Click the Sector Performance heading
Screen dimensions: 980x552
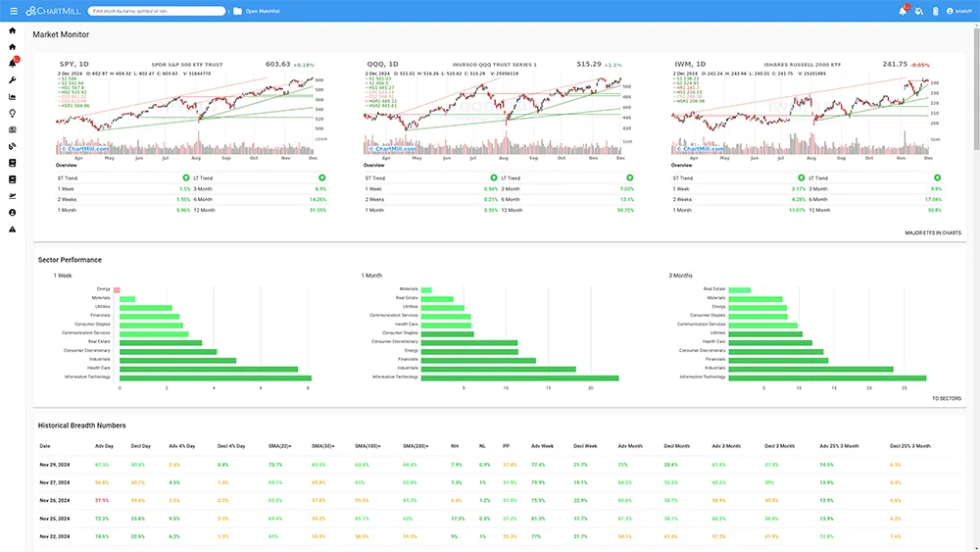70,260
